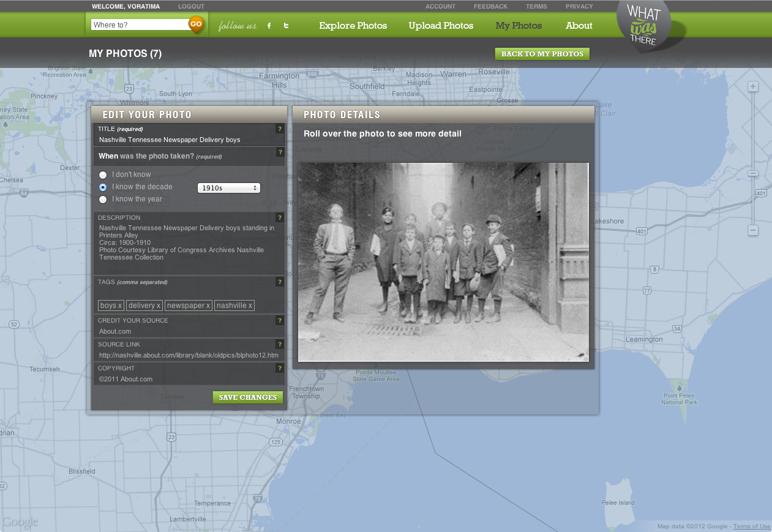Viewport: 772px width, 532px height.
Task: Open help icon for Copyright field
Action: 280,368
